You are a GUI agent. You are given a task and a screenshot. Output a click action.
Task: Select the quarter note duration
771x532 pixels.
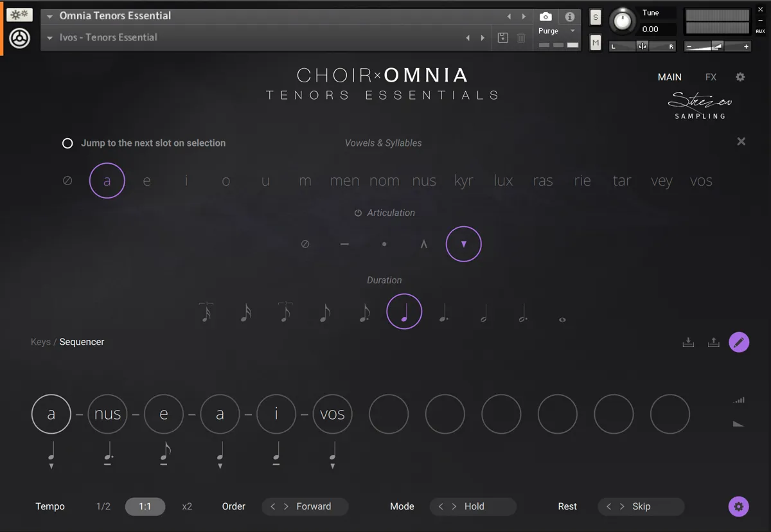pyautogui.click(x=404, y=312)
